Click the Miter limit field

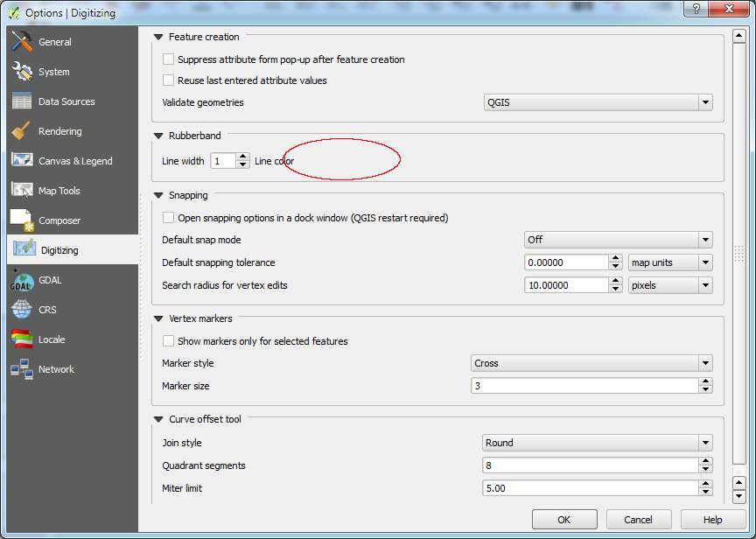590,488
